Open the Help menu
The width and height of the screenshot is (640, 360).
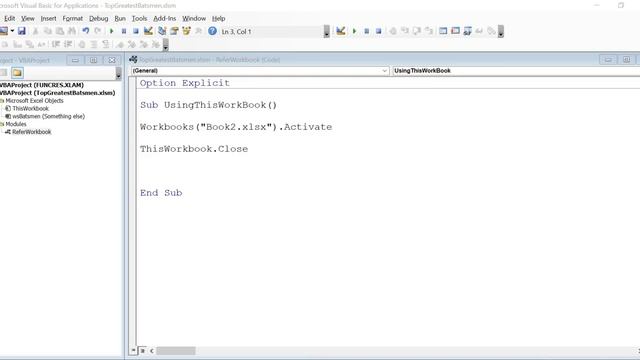[x=218, y=18]
